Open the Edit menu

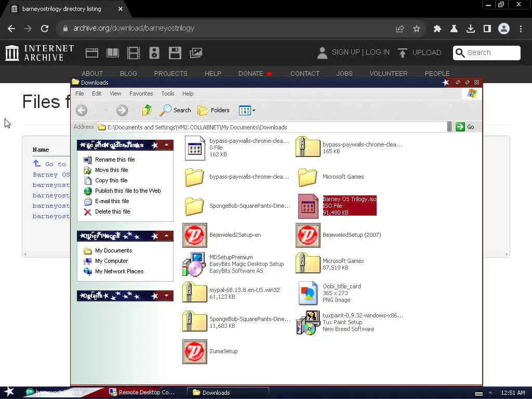[97, 94]
